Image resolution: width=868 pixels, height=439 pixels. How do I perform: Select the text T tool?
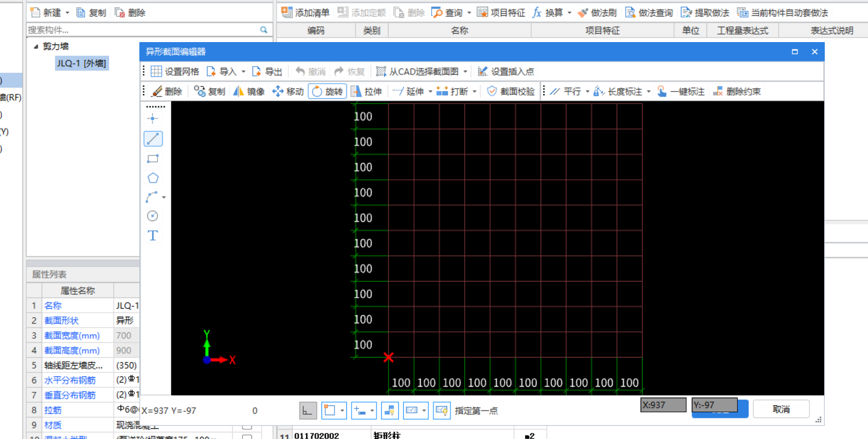tap(153, 235)
